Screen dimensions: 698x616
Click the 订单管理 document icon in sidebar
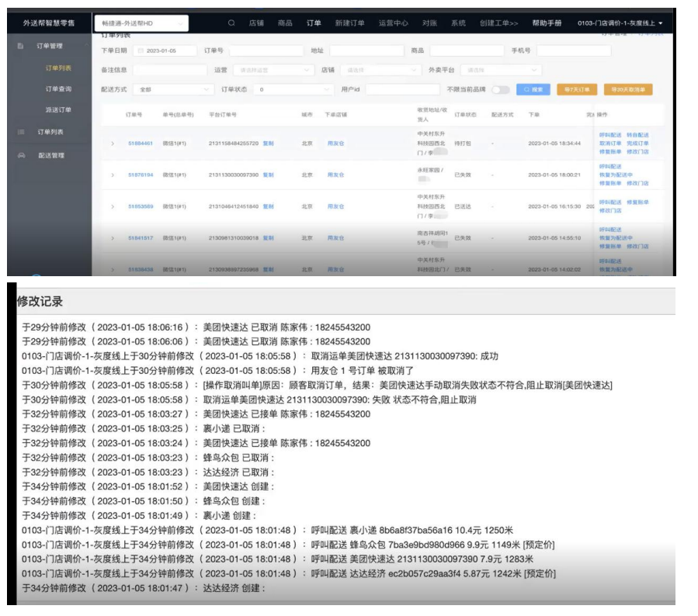(20, 46)
